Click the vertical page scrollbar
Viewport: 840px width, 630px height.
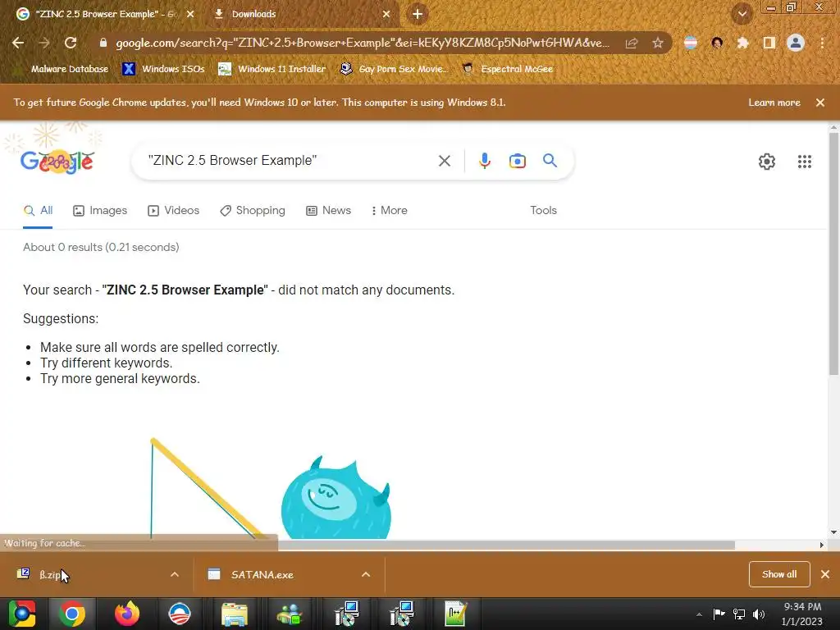(833, 254)
